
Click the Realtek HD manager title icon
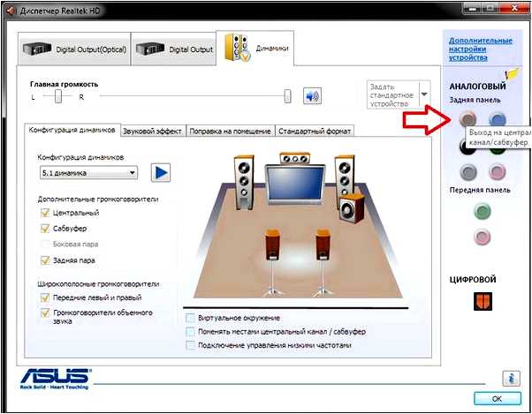click(x=11, y=11)
